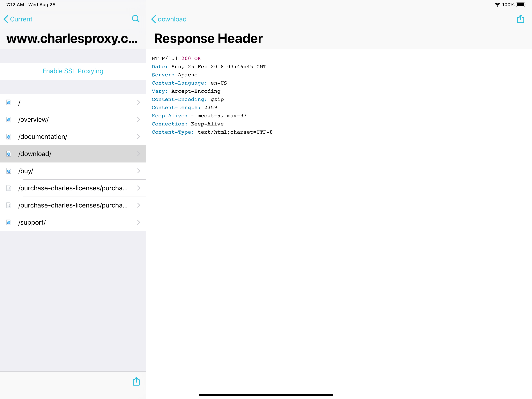Screen dimensions: 532x399
Task: Tap the search magnifier icon
Action: click(136, 19)
